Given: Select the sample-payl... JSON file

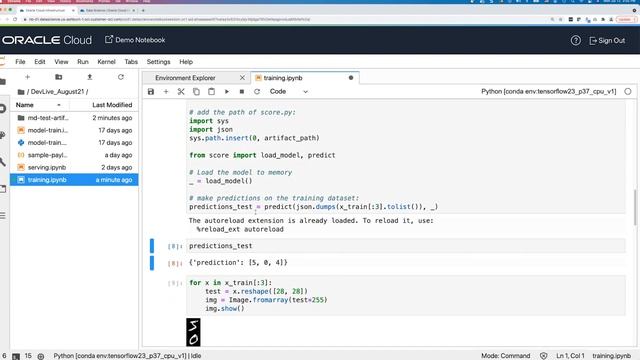Looking at the screenshot, I should click(x=74, y=155).
